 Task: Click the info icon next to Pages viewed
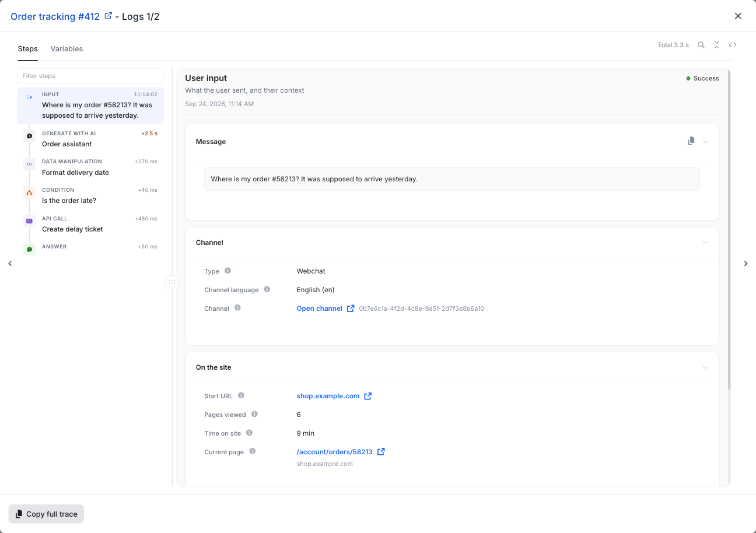click(254, 414)
